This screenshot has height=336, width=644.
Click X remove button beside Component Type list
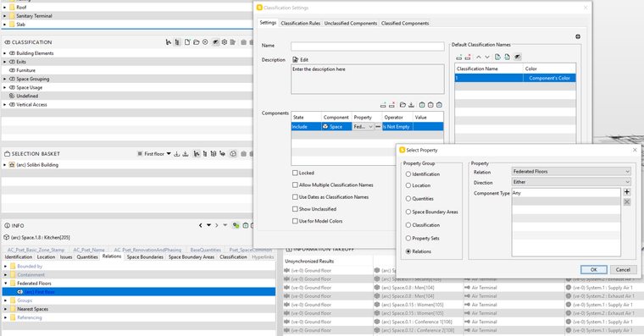(627, 201)
